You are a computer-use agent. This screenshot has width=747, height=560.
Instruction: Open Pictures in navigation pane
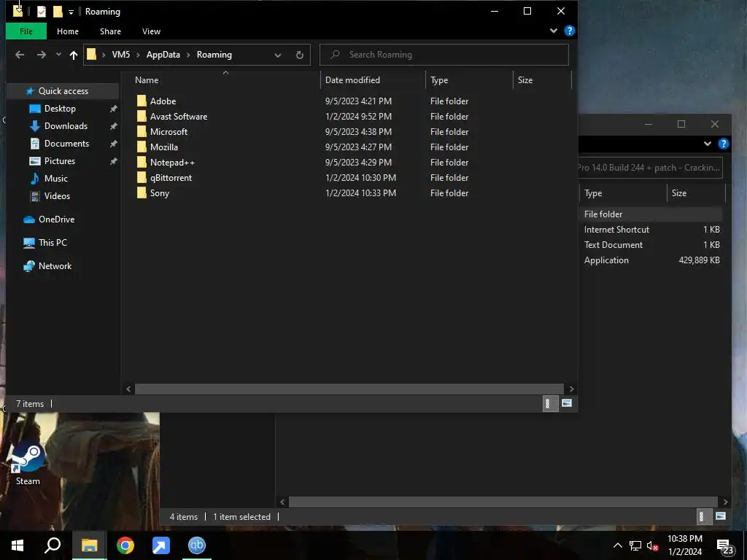(x=60, y=161)
